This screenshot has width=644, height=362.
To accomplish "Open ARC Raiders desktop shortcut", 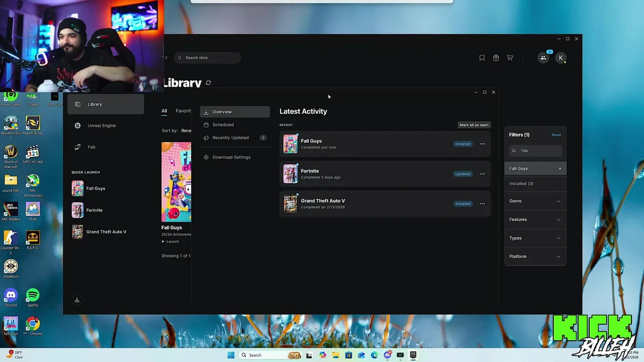I will pos(11,212).
